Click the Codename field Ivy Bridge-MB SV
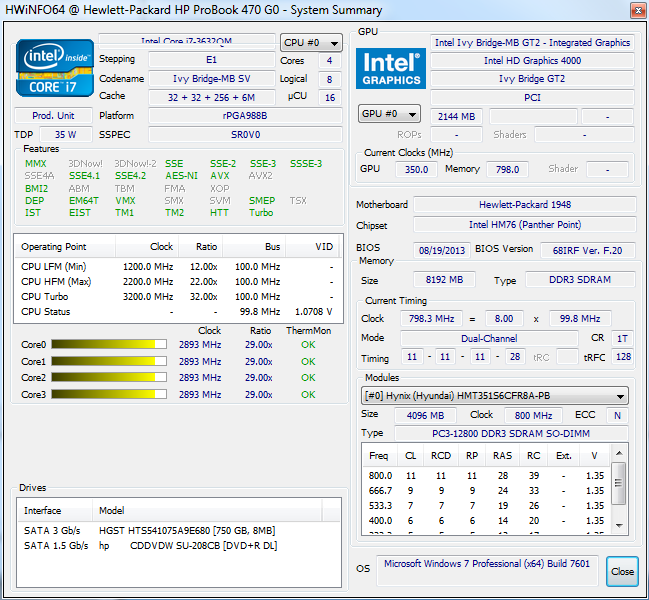The width and height of the screenshot is (649, 600). pyautogui.click(x=212, y=79)
